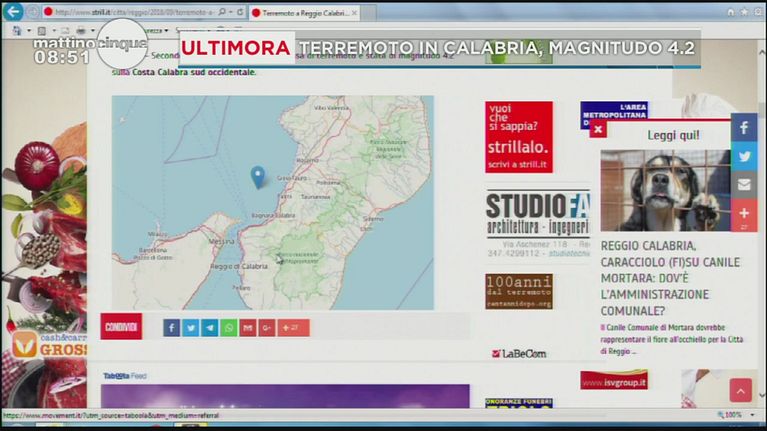Share article on Facebook below the map
Viewport: 767px width, 431px height.
coord(172,328)
